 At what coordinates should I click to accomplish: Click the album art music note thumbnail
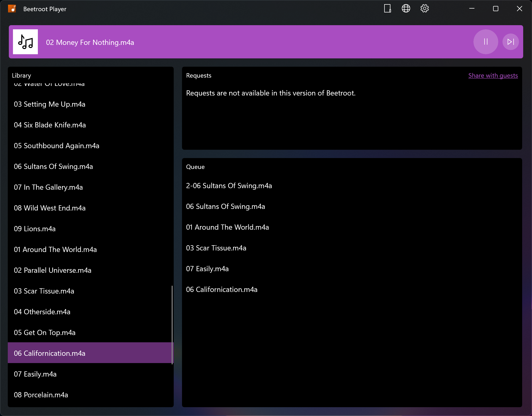click(25, 42)
